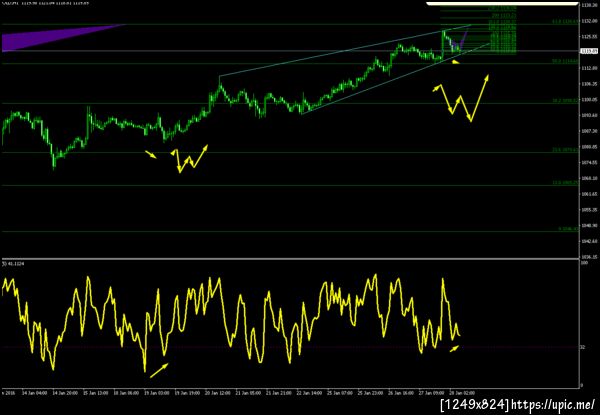Click the 27 Jan 09:00 time label
The image size is (600, 415).
point(430,393)
